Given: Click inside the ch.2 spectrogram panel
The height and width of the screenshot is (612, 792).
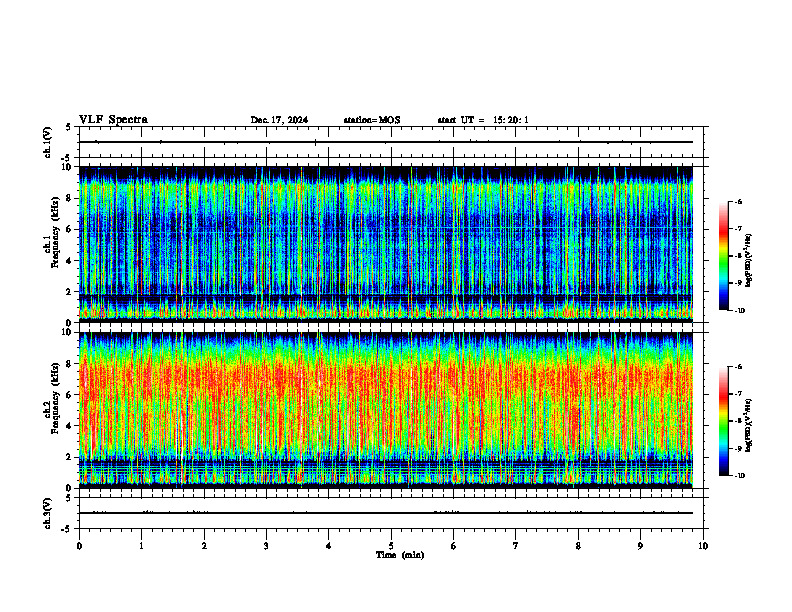Looking at the screenshot, I should [x=386, y=410].
